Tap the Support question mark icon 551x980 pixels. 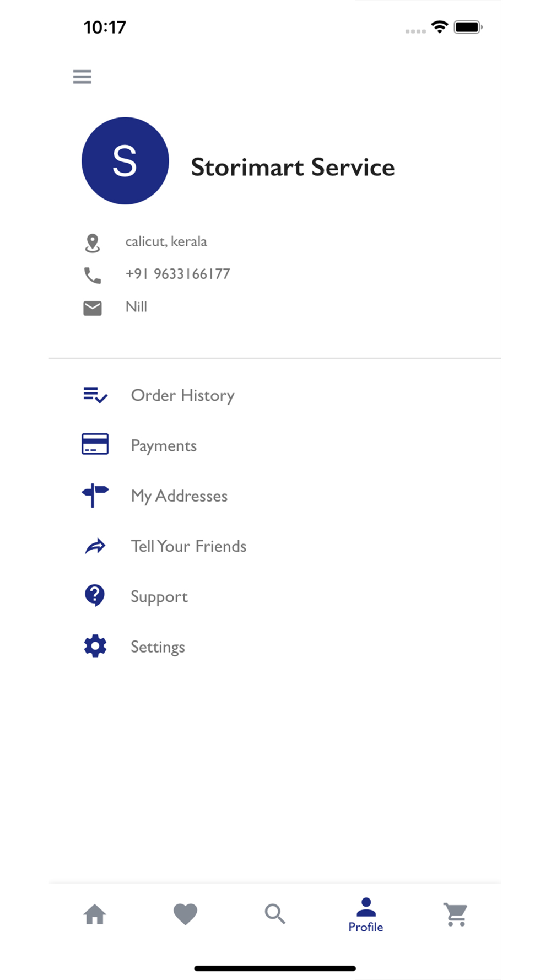coord(95,596)
